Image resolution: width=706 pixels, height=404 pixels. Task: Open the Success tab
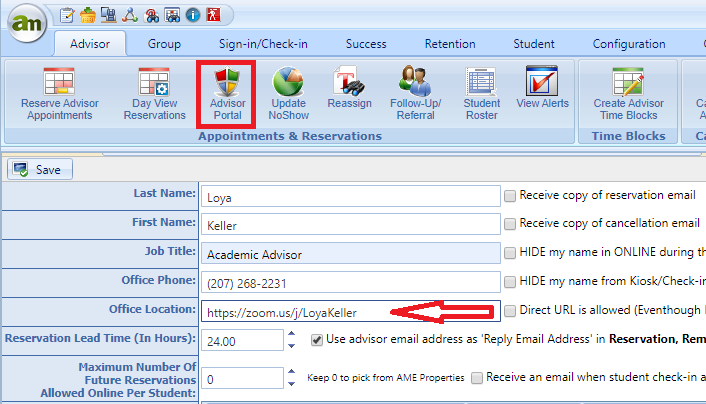(x=366, y=44)
